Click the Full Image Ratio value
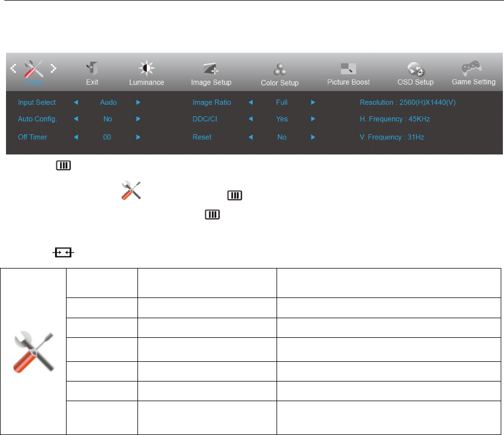Image resolution: width=504 pixels, height=435 pixels. pyautogui.click(x=281, y=102)
